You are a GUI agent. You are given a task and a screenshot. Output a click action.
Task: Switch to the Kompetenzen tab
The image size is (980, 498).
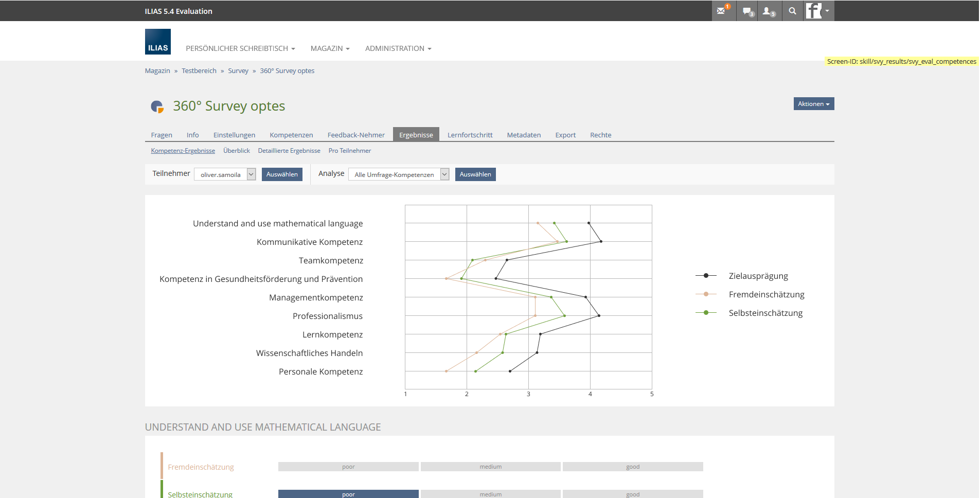tap(291, 135)
